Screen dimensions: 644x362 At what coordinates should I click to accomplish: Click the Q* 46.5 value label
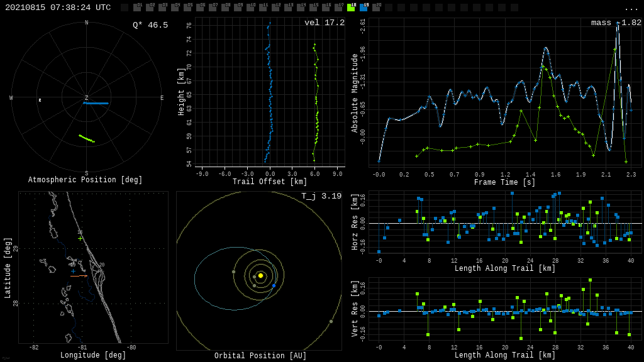(x=150, y=25)
